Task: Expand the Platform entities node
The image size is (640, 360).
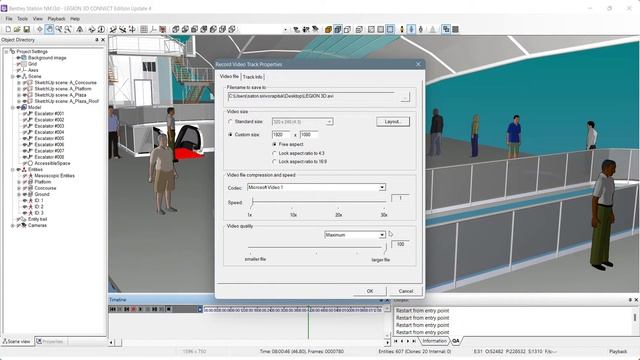Action: [19, 182]
